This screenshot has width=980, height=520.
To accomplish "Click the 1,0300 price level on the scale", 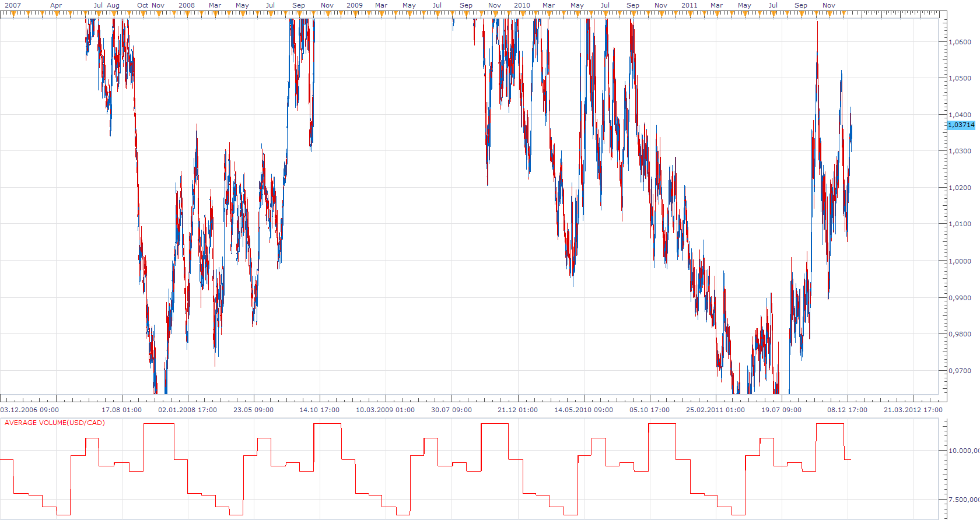I will coord(960,152).
